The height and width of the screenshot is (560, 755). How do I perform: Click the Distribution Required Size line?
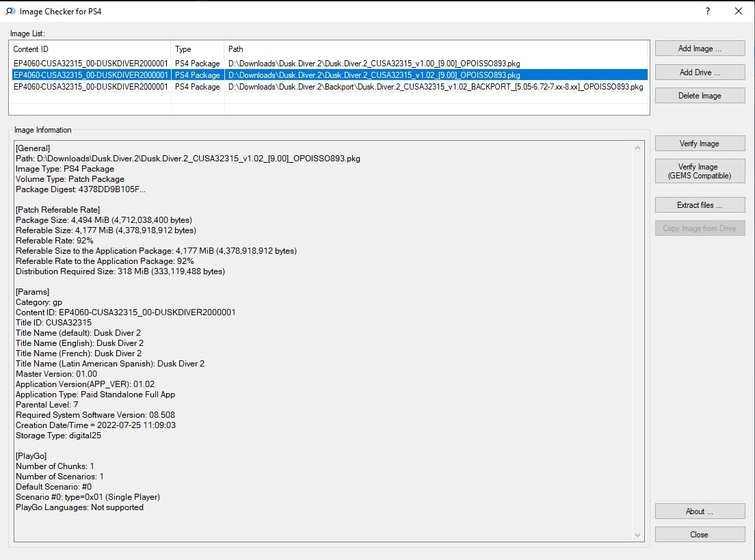pos(120,271)
